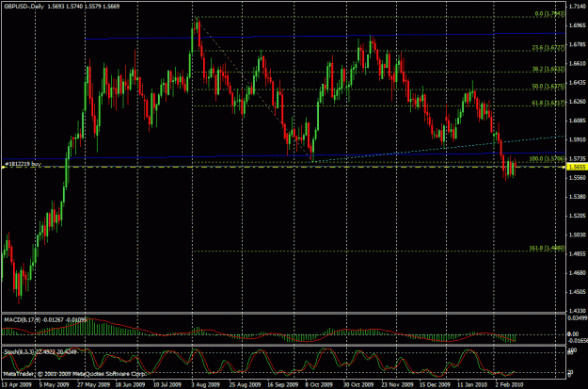Click the 1.6785 price axis value

578,44
